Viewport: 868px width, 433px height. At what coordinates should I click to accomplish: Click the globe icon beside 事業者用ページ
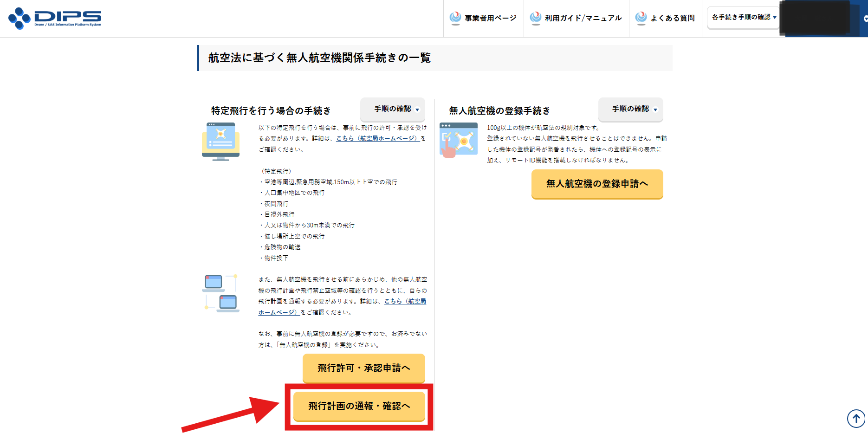455,18
